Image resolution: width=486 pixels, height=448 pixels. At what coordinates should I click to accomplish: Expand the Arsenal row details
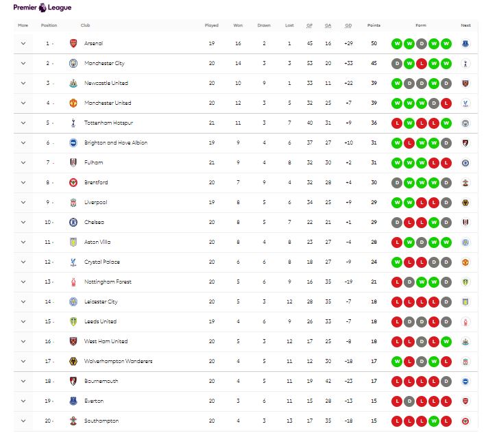(x=23, y=43)
